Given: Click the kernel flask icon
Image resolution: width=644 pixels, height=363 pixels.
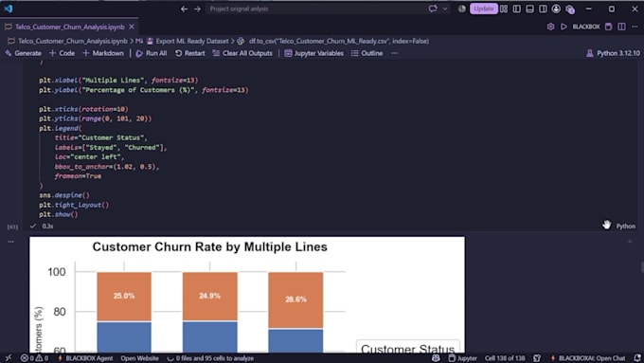Looking at the screenshot, I should [x=590, y=53].
